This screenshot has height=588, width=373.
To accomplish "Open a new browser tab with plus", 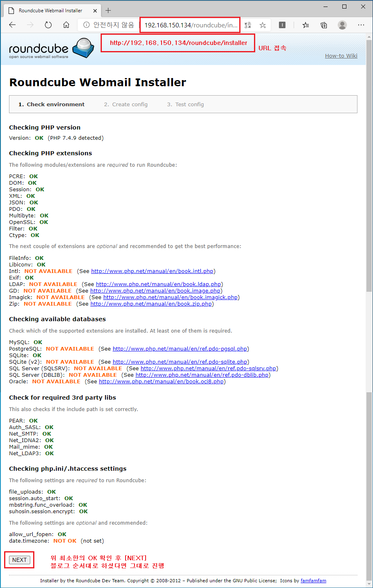I will [x=108, y=10].
